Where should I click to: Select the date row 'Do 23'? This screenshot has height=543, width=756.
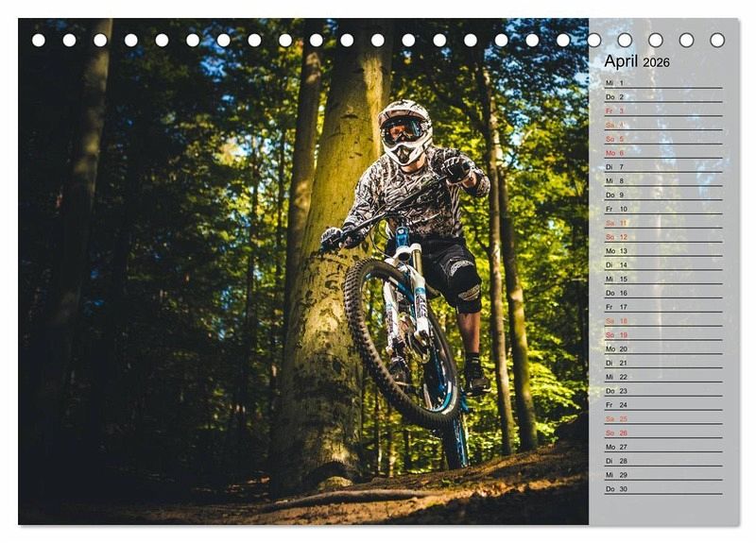[663, 390]
